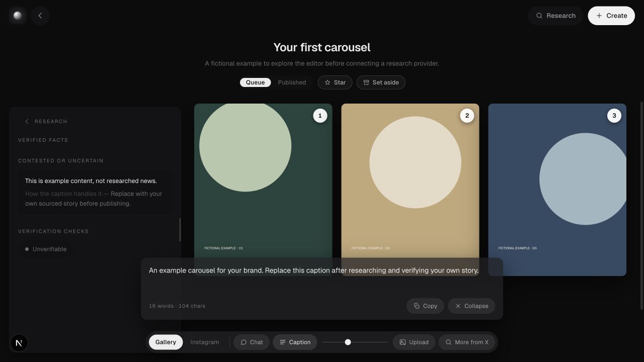This screenshot has width=644, height=362.
Task: Click the 'VERIFICATION CHECKS' heading
Action: pos(53,231)
